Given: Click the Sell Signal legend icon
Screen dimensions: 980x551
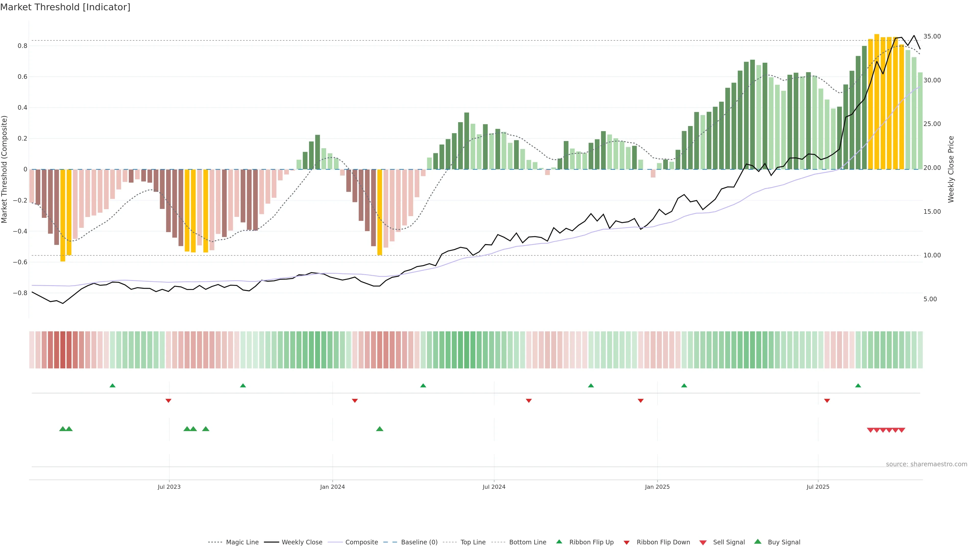Looking at the screenshot, I should pos(703,542).
